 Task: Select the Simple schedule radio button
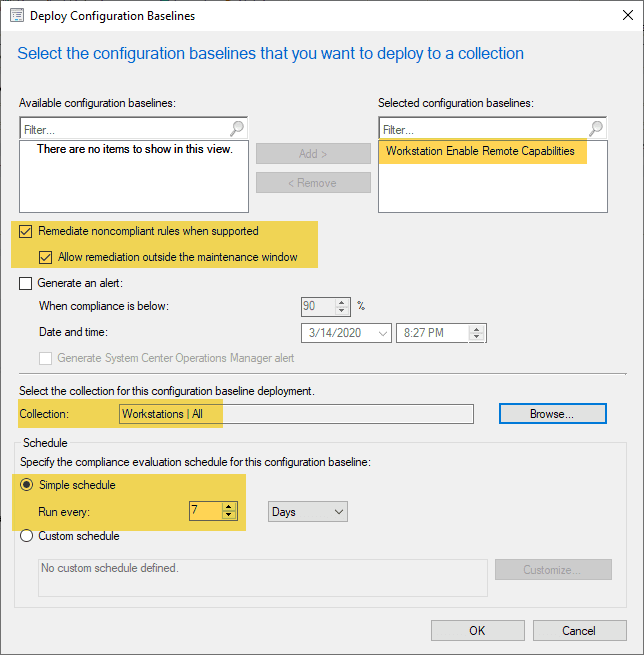[26, 485]
